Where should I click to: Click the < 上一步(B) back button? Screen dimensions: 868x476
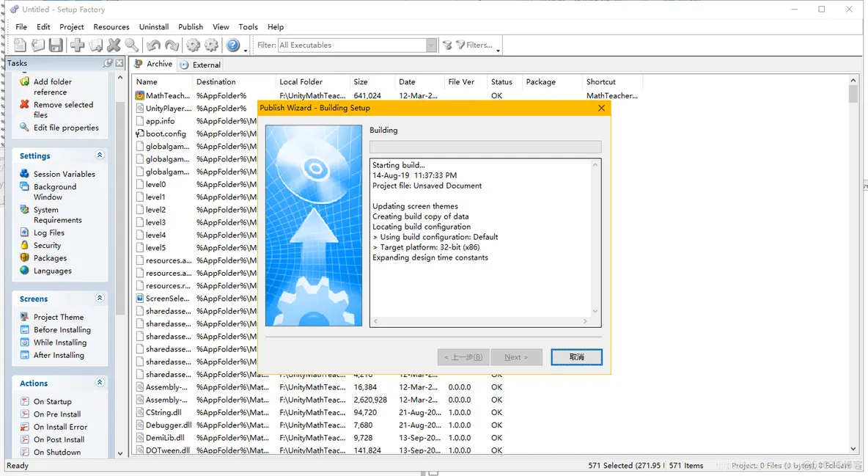pyautogui.click(x=463, y=357)
